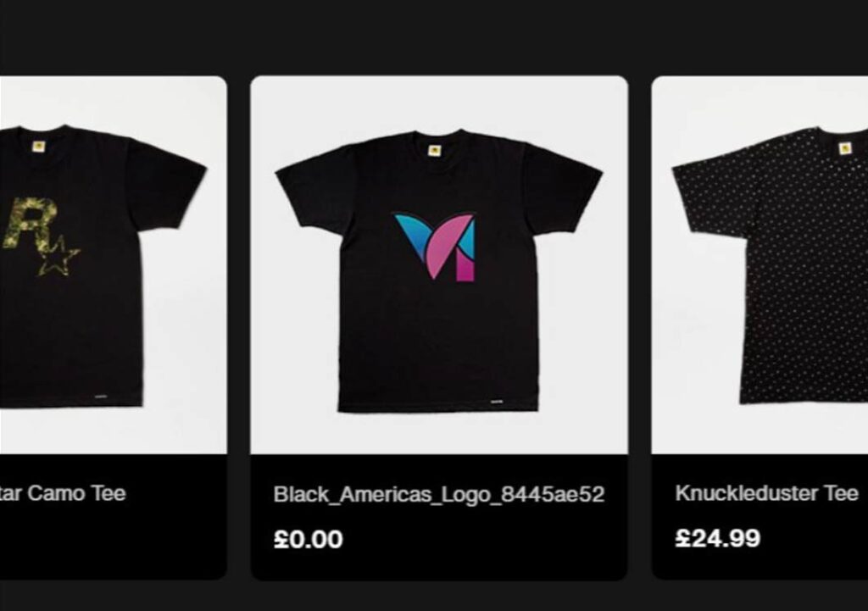Open the Black_Americas_Logo tee product image

pos(439,265)
